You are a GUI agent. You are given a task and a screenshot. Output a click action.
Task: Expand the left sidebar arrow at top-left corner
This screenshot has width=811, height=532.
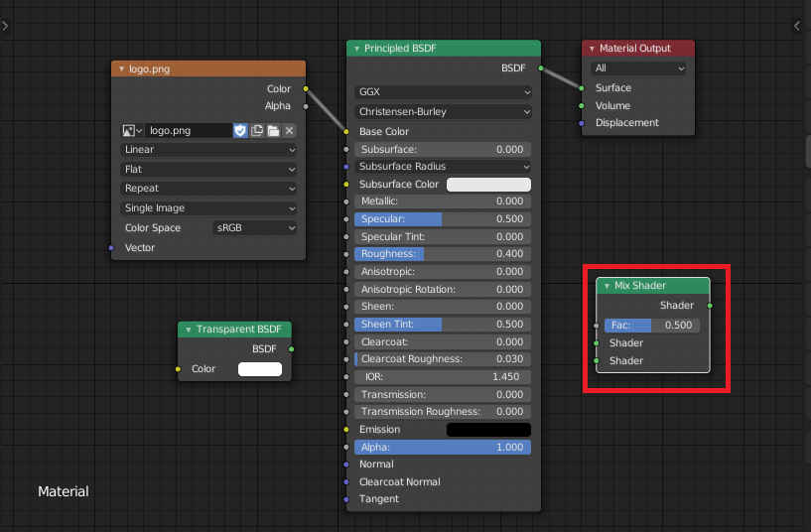click(x=5, y=26)
